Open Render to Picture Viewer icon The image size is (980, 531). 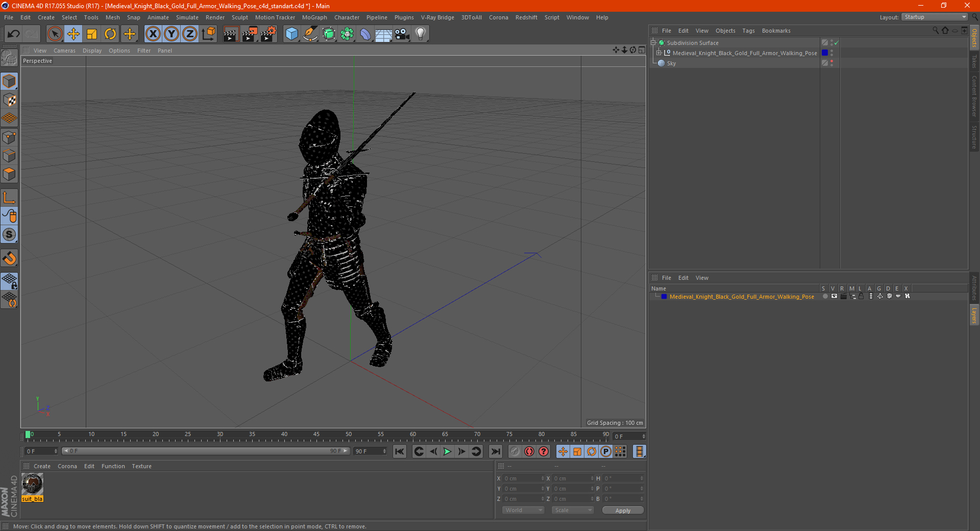[250, 34]
